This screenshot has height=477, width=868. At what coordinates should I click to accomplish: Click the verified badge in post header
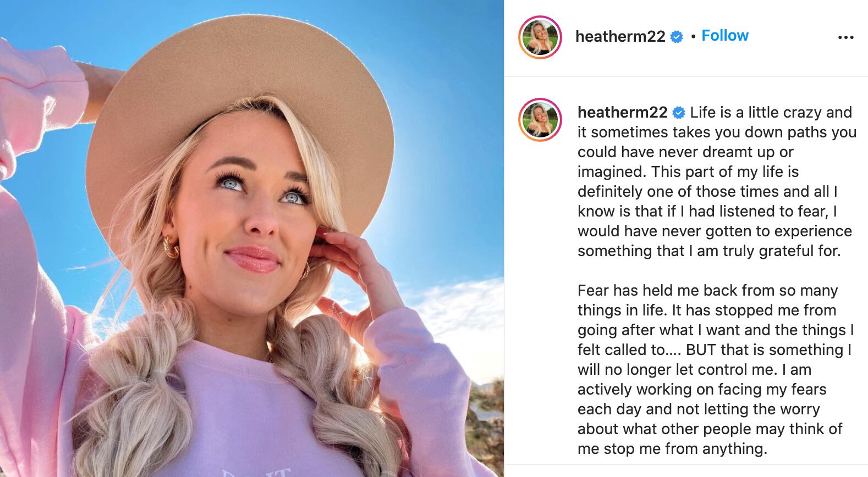point(677,37)
